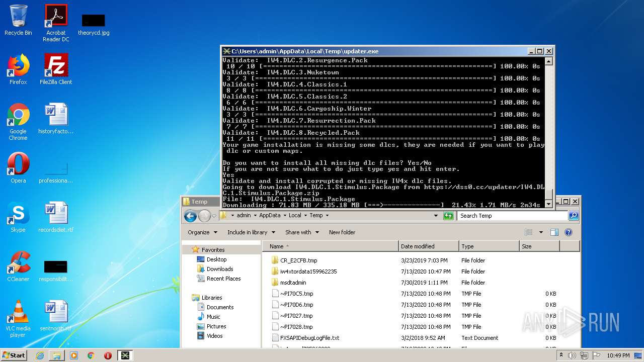Create a New folder
The width and height of the screenshot is (644, 362).
(x=342, y=232)
